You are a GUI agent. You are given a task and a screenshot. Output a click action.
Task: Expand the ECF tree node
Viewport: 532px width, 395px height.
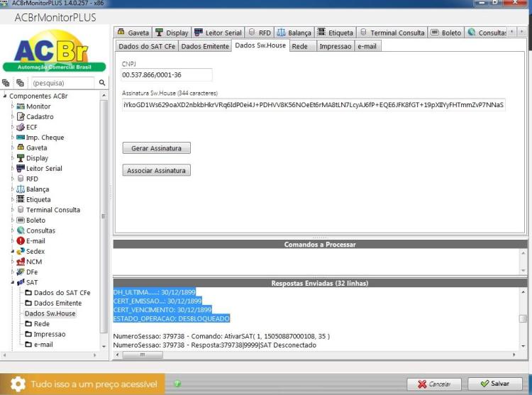click(13, 127)
